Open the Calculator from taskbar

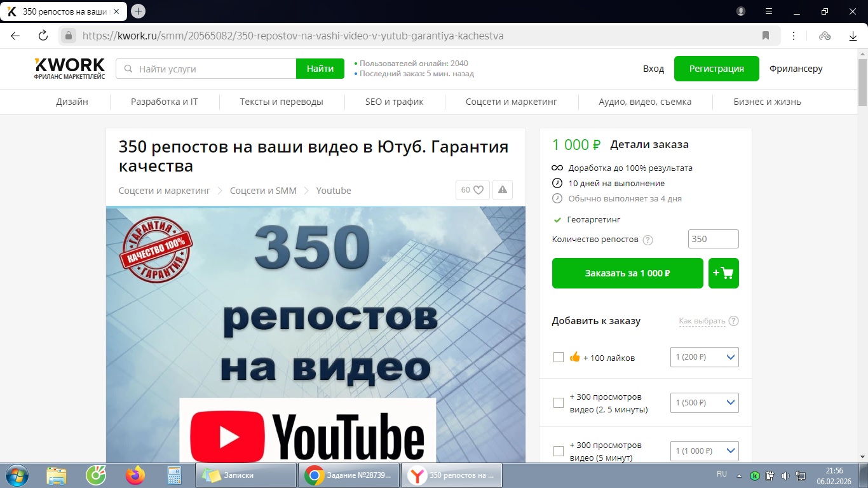[173, 475]
